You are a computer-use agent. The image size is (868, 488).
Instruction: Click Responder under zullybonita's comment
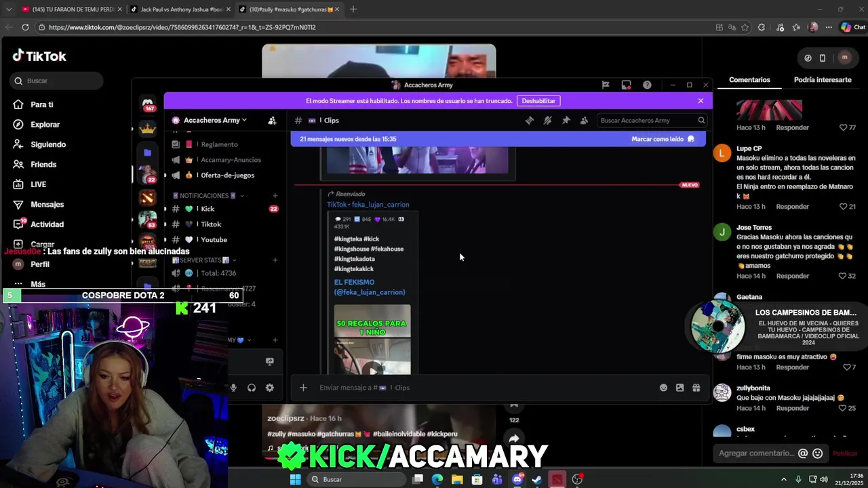pyautogui.click(x=792, y=409)
